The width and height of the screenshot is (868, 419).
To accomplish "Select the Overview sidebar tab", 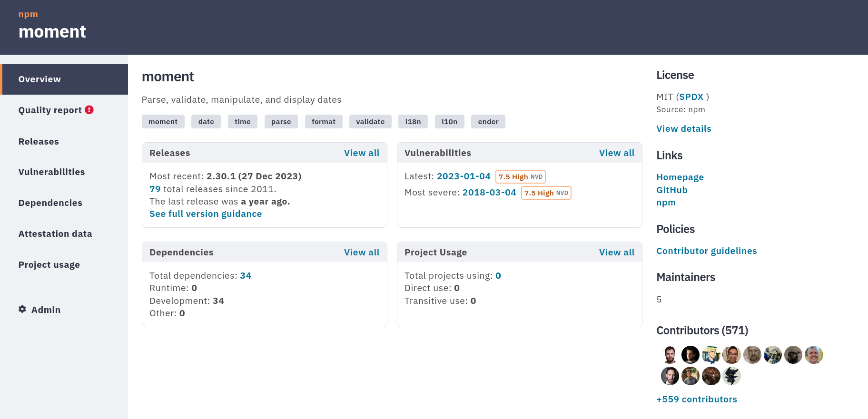I will (x=64, y=79).
